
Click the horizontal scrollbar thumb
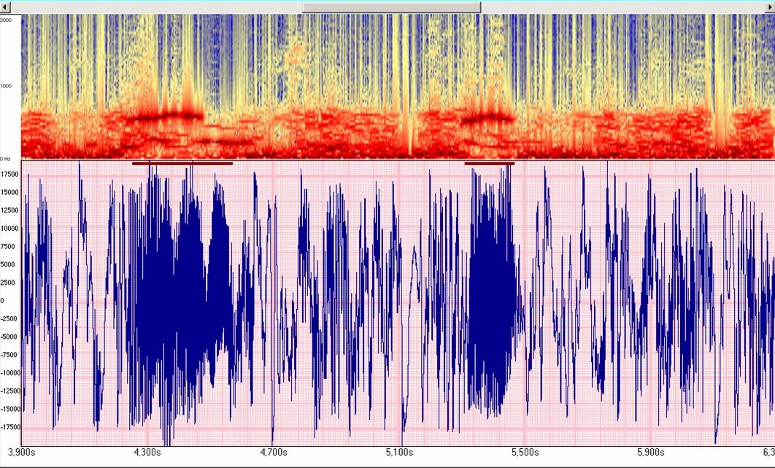tap(391, 7)
